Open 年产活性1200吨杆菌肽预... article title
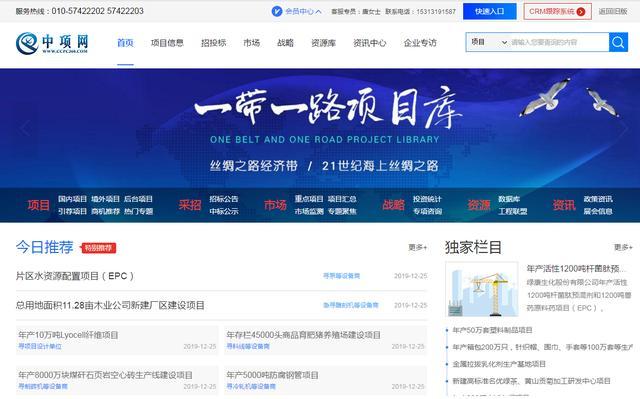The width and height of the screenshot is (640, 399). (576, 268)
